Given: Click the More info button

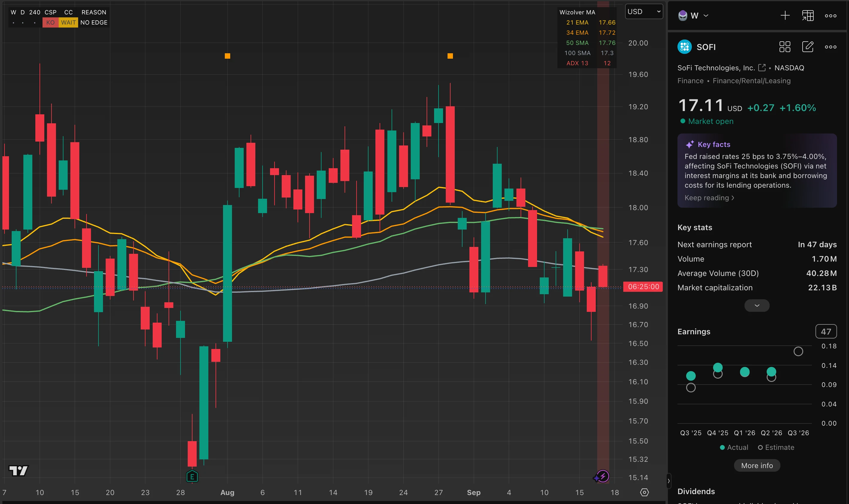Looking at the screenshot, I should [757, 465].
